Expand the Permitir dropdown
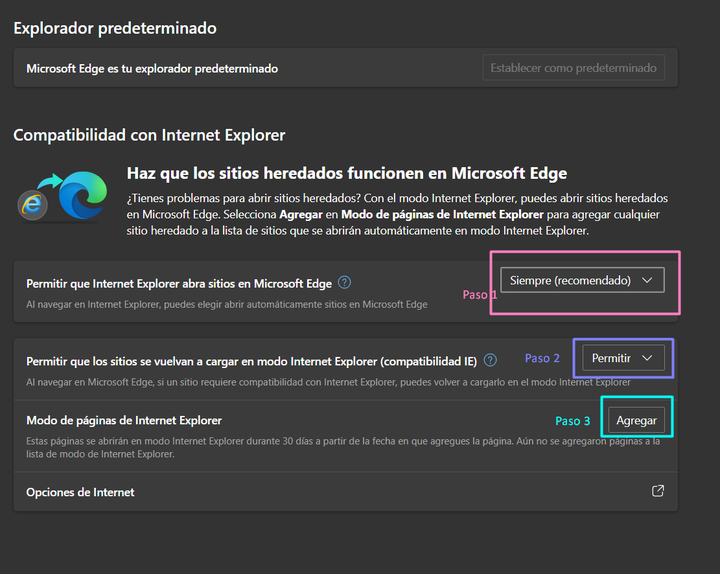720x574 pixels. [623, 358]
